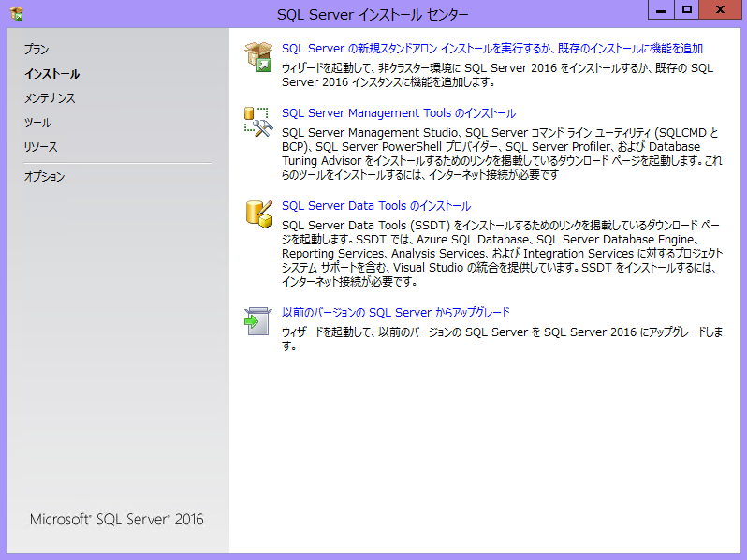This screenshot has height=560, width=747.
Task: Click the Microsoft SQL Server 2016 logo
Action: [x=116, y=520]
